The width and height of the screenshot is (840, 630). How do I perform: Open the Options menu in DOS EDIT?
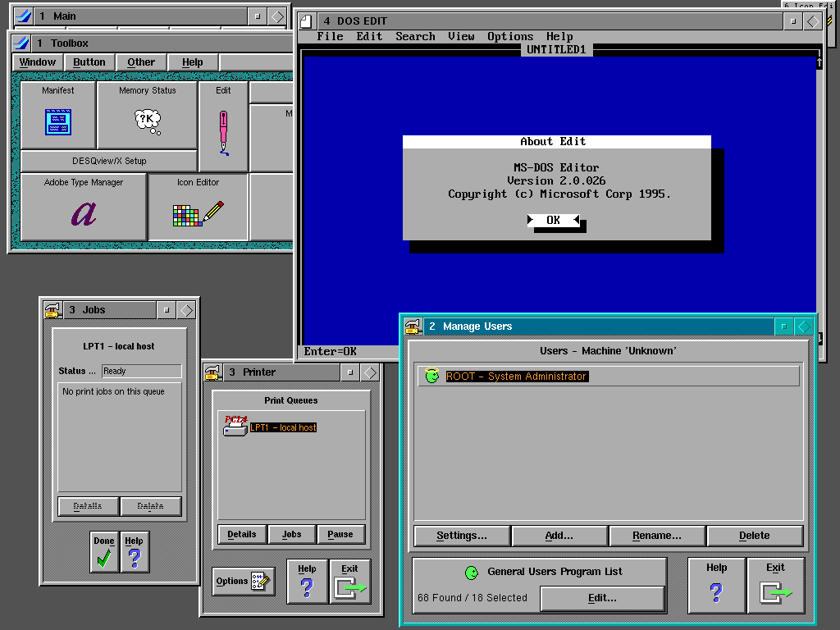coord(510,36)
